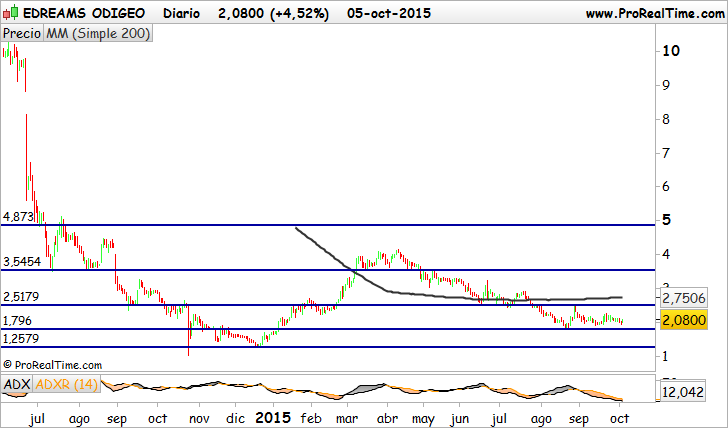Viewport: 728px width, 428px height.
Task: Click the 12,042 ADX value tag
Action: pyautogui.click(x=682, y=392)
